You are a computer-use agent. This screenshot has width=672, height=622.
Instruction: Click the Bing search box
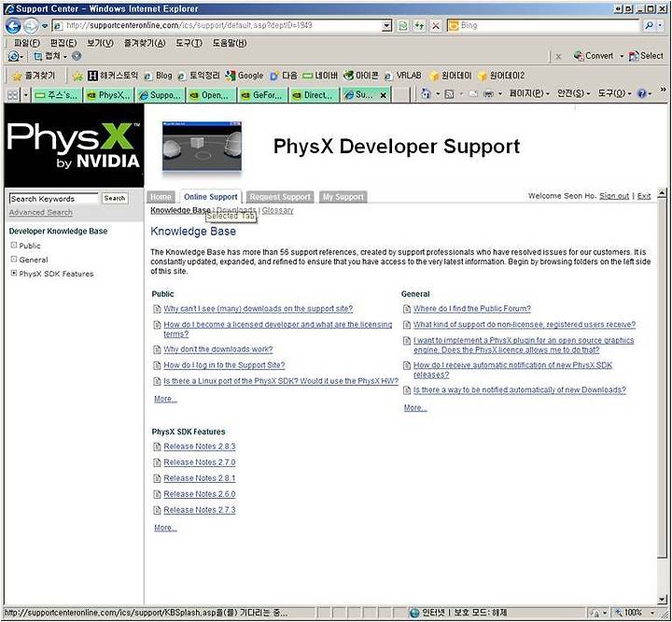coord(543,26)
